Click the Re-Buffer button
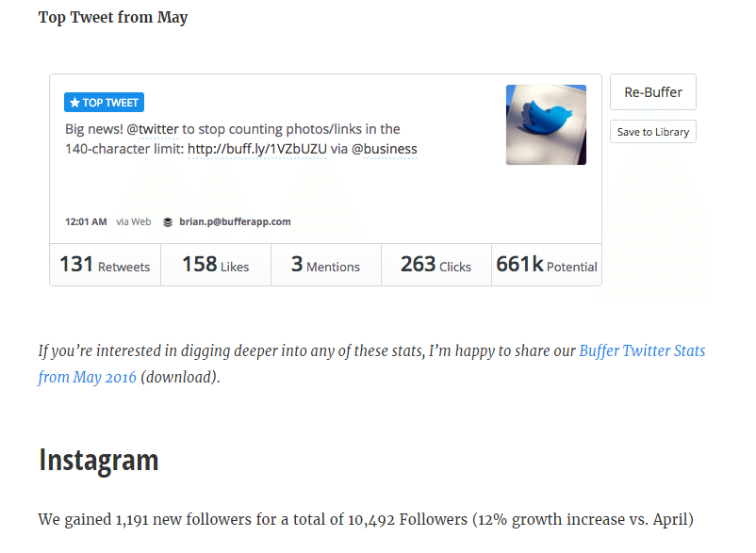 point(653,92)
